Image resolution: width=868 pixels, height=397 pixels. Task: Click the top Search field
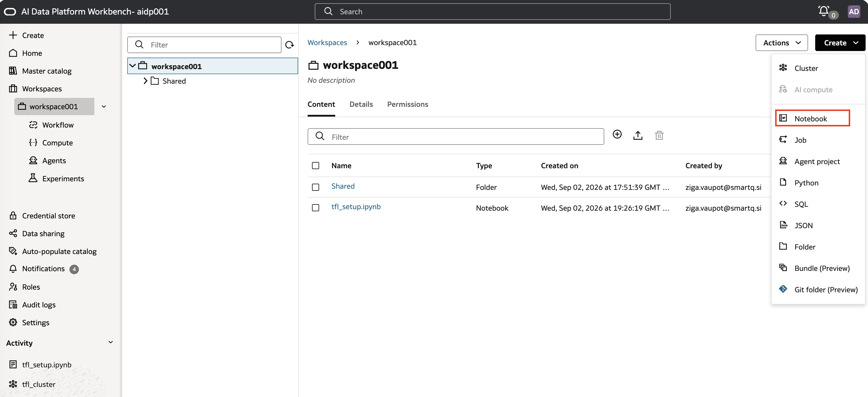[x=492, y=12]
